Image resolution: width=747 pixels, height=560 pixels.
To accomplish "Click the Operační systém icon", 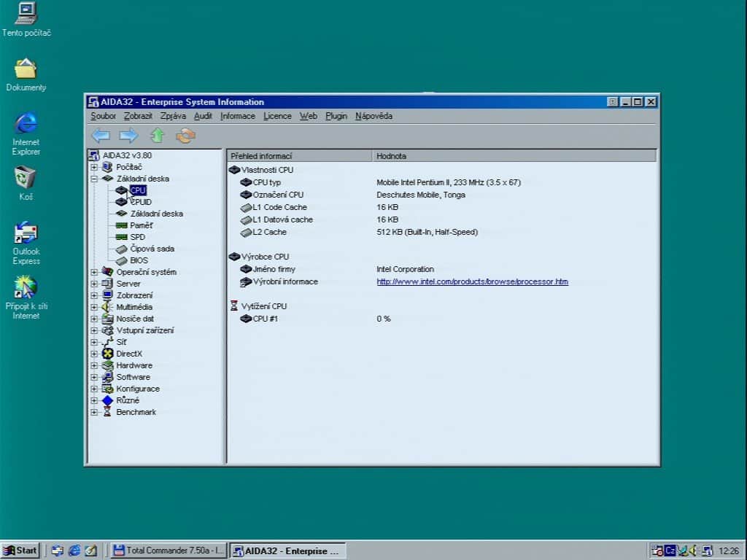I will (x=108, y=272).
